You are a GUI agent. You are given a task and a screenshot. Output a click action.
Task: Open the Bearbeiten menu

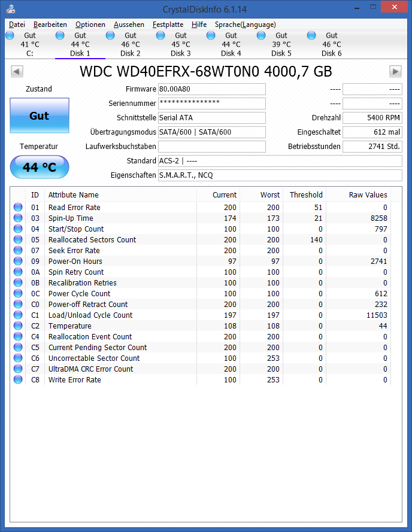coord(50,25)
